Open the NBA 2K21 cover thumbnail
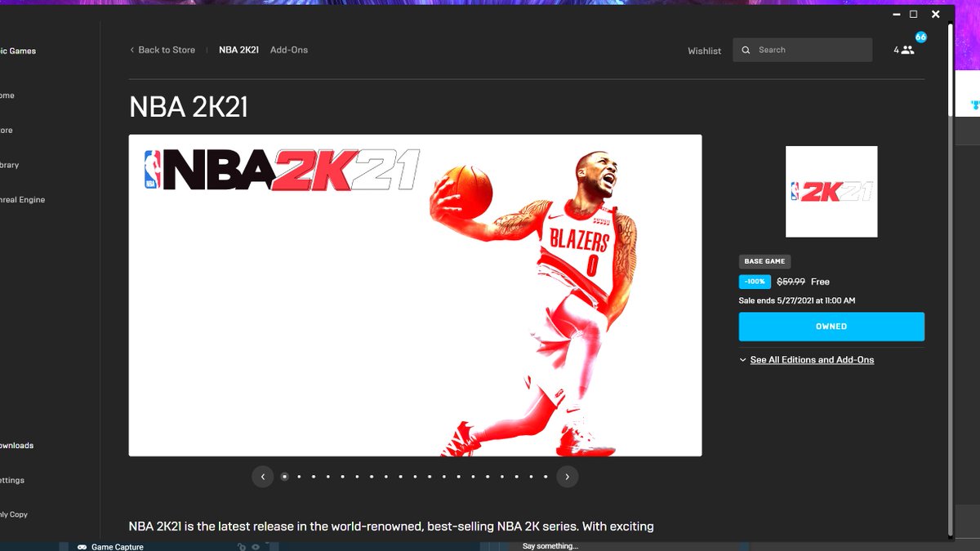 (831, 192)
